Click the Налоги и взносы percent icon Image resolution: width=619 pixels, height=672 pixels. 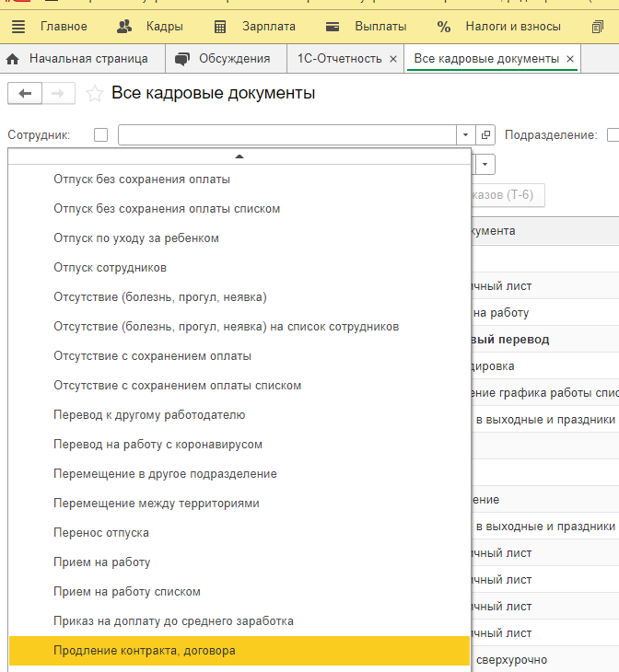(x=444, y=27)
